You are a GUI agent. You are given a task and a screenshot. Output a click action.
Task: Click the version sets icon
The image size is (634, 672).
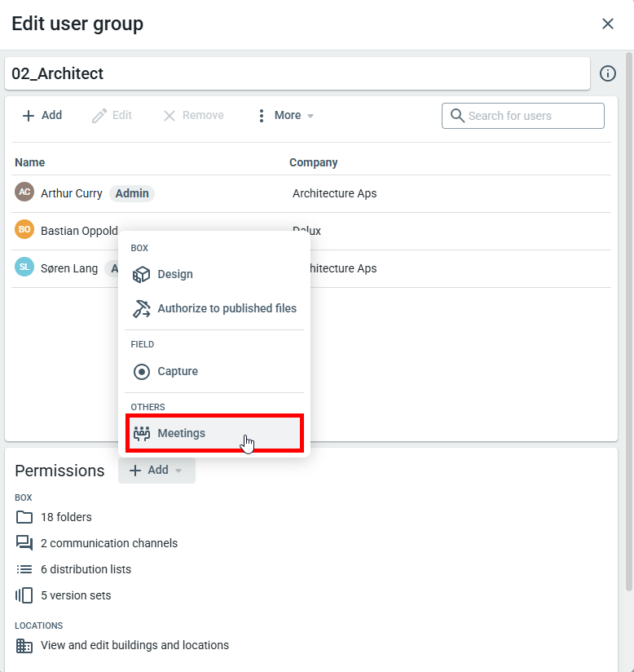click(x=24, y=595)
